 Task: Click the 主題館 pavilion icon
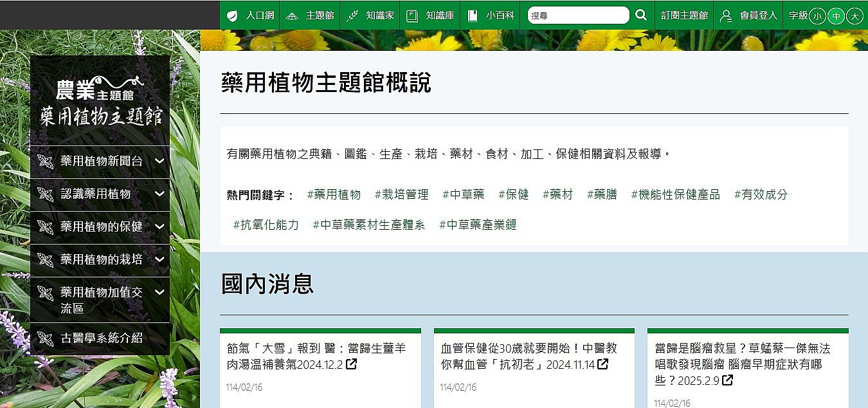point(292,15)
